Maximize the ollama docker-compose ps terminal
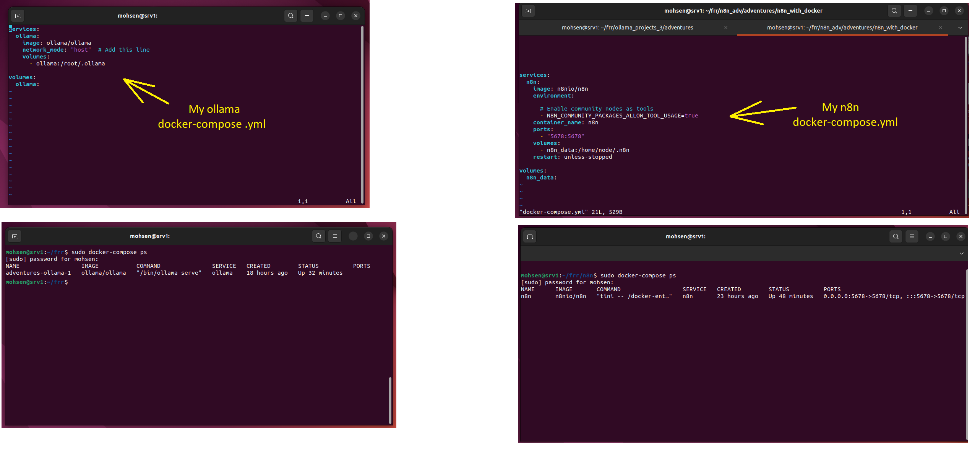The height and width of the screenshot is (453, 980). (x=368, y=236)
